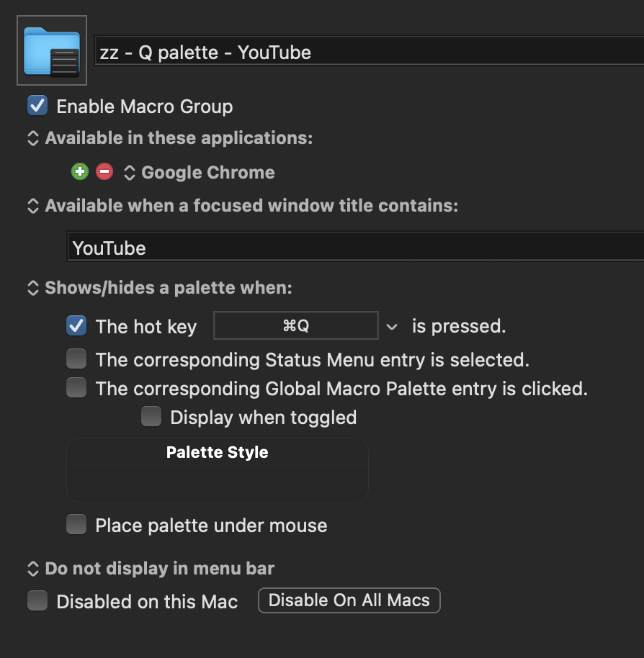Click the macro group name field

tap(367, 53)
